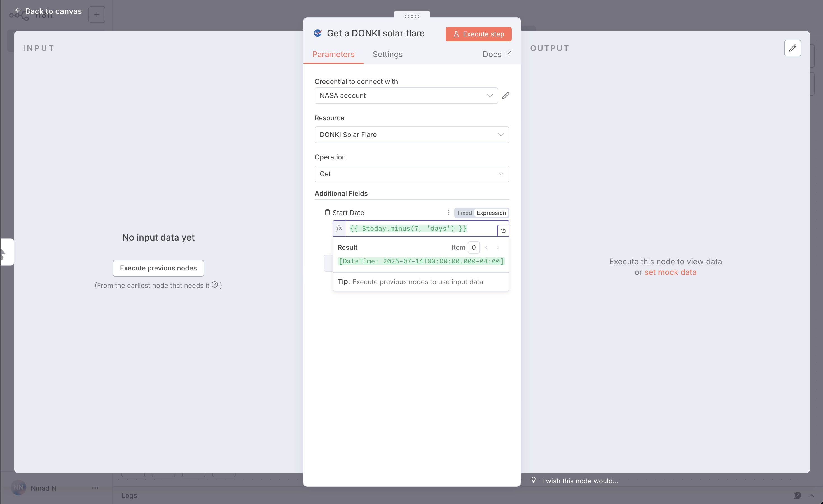This screenshot has width=823, height=504.
Task: Click the Back to canvas arrow
Action: [18, 11]
